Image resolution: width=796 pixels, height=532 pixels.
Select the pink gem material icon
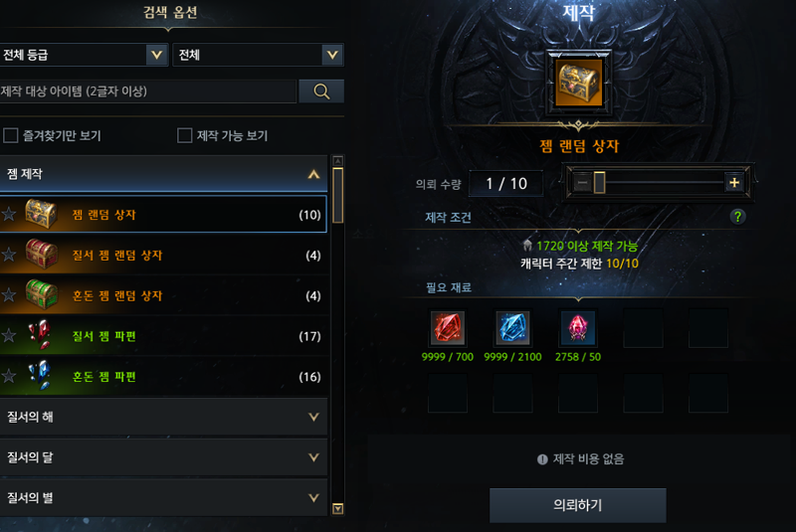tap(578, 327)
